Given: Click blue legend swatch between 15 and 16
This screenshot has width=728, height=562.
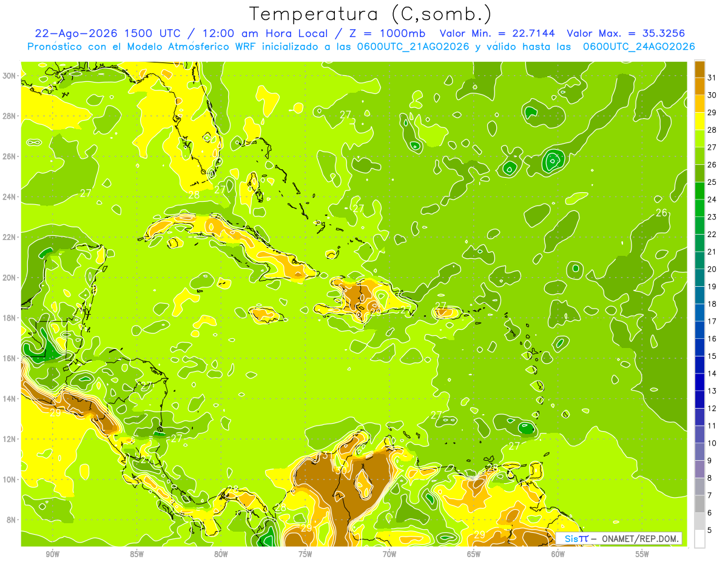Looking at the screenshot, I should pos(699,347).
